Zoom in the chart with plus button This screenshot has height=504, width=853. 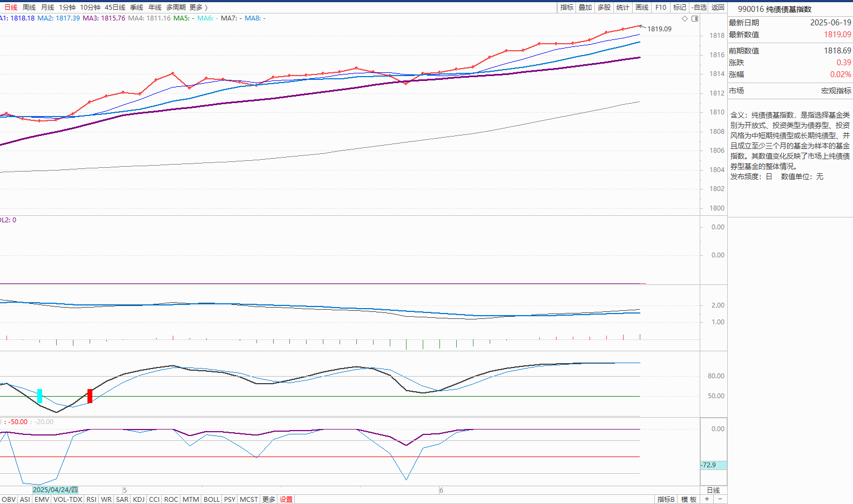(x=707, y=499)
